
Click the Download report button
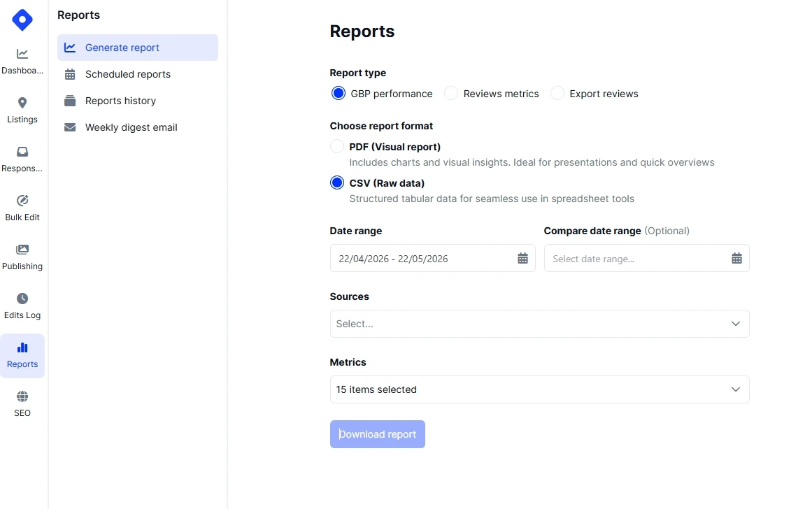point(378,434)
